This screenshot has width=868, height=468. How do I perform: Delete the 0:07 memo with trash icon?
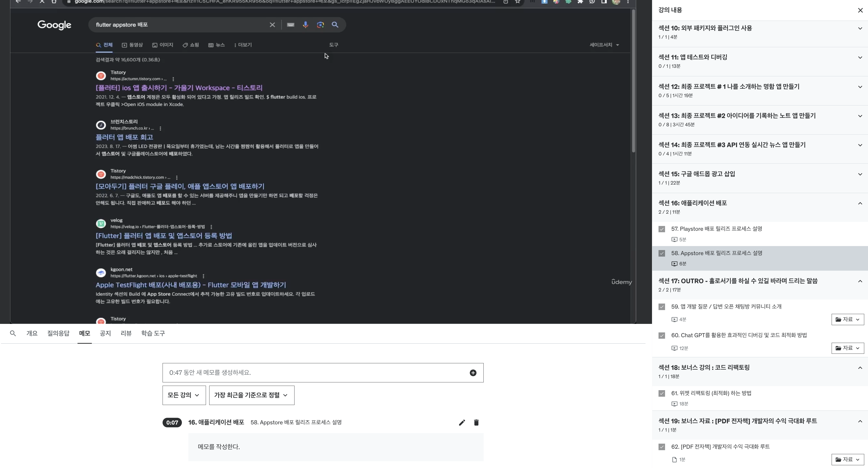coord(476,423)
